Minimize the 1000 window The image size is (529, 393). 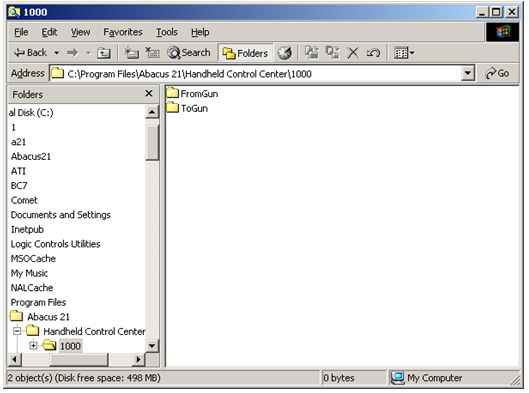pyautogui.click(x=481, y=12)
